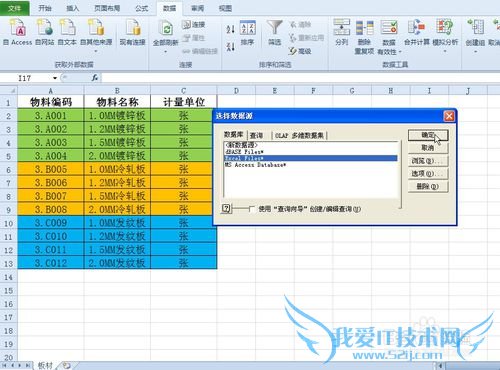Insert new worksheet tab icon
The width and height of the screenshot is (500, 370).
pyautogui.click(x=66, y=366)
